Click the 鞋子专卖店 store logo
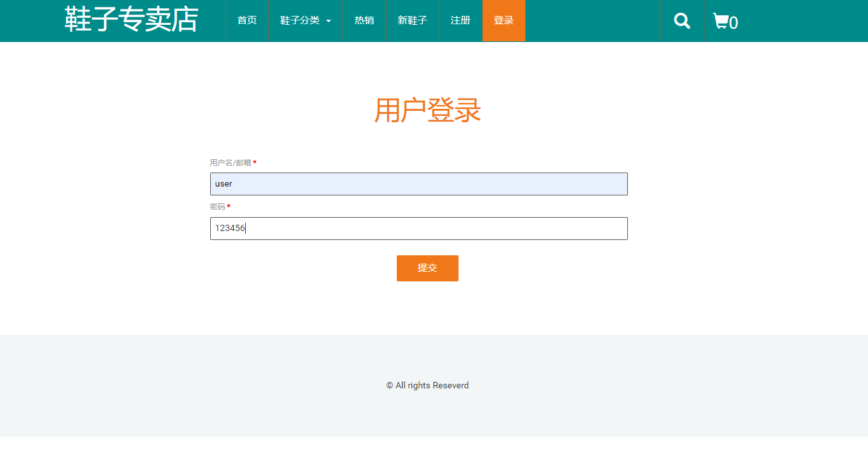The image size is (868, 459). 130,19
